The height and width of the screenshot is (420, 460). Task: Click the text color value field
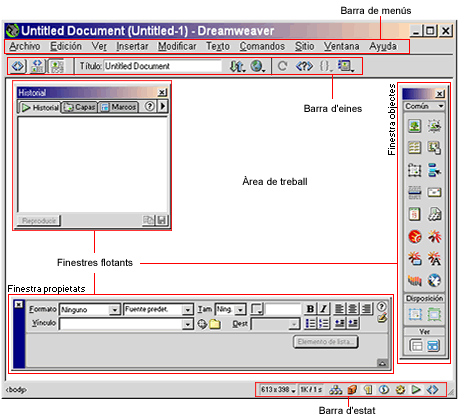[x=283, y=310]
